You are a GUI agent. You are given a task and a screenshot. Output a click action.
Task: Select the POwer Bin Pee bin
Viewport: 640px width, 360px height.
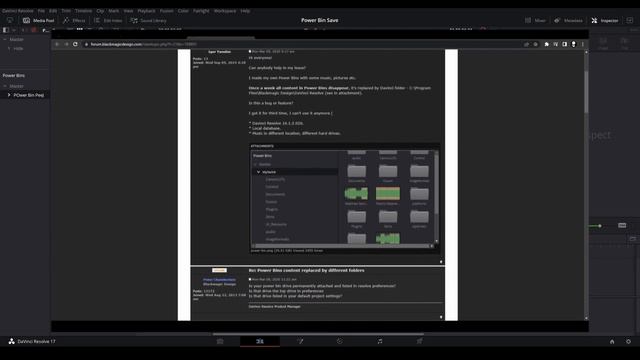29,95
